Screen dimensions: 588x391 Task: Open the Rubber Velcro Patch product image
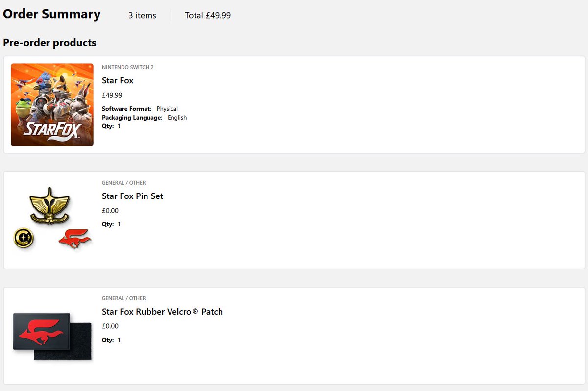click(52, 337)
